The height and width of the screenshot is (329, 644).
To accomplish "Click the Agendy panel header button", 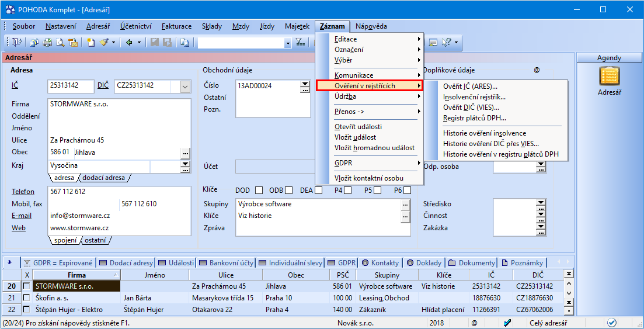I will pyautogui.click(x=609, y=58).
